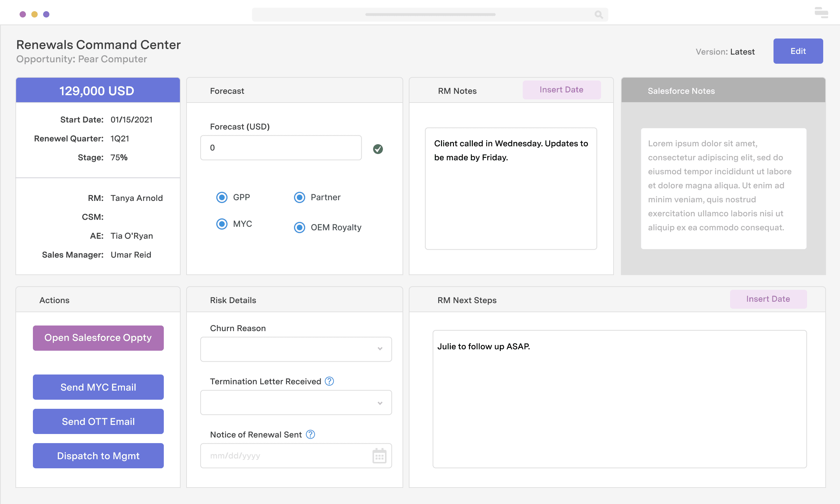The width and height of the screenshot is (840, 504).
Task: Click the help icon beside Termination Letter Received
Action: coord(329,381)
